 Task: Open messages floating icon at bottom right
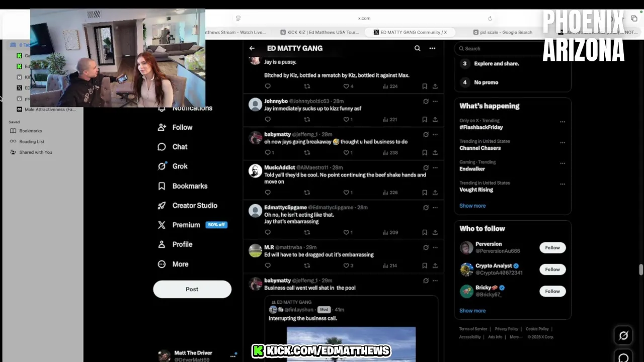[623, 357]
